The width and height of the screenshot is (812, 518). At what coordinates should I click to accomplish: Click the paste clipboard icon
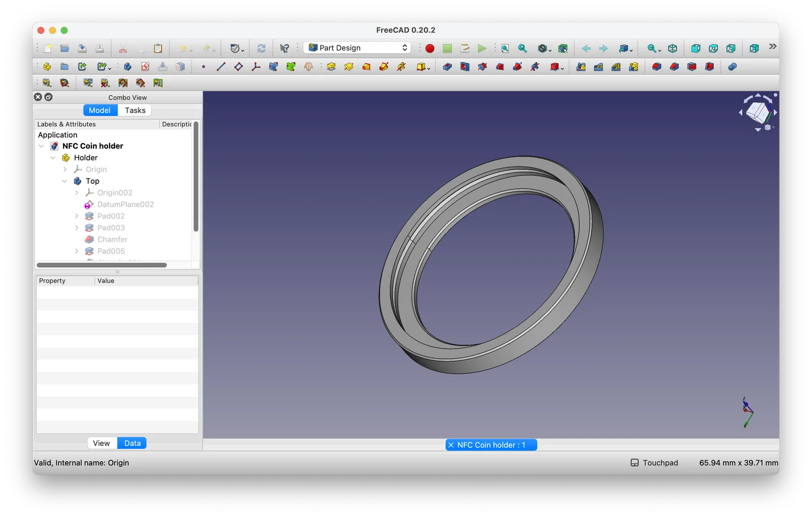point(158,48)
